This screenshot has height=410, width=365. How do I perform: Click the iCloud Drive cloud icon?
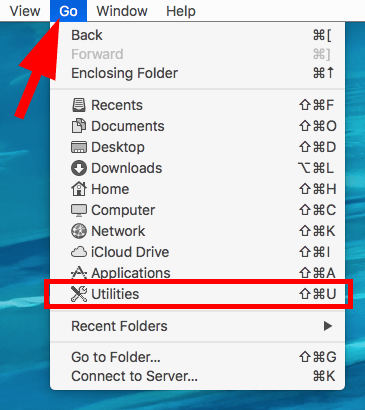point(79,252)
